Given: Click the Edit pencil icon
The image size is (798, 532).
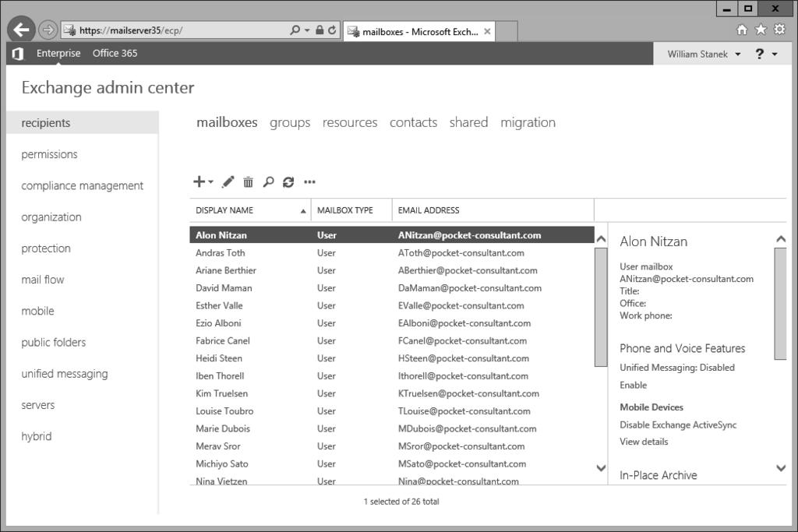Looking at the screenshot, I should (x=228, y=181).
